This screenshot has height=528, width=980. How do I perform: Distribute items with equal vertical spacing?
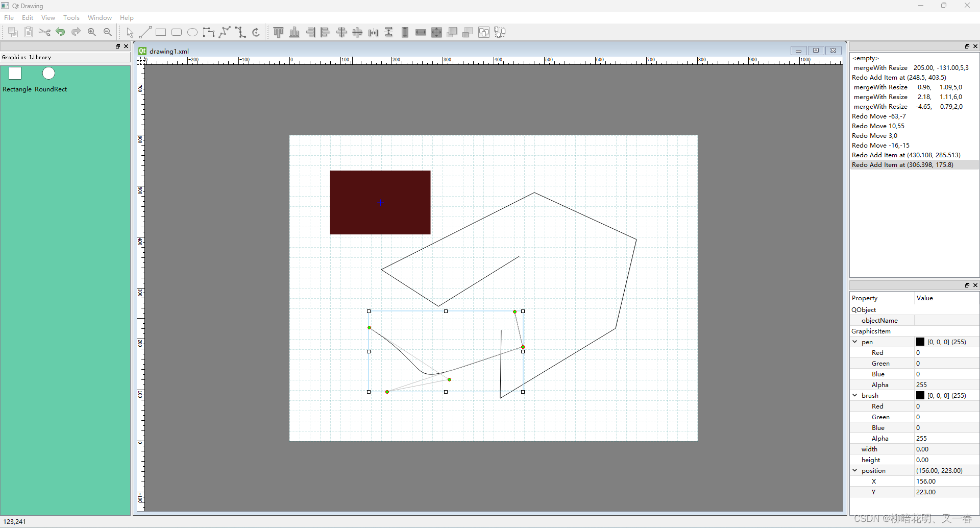point(389,32)
